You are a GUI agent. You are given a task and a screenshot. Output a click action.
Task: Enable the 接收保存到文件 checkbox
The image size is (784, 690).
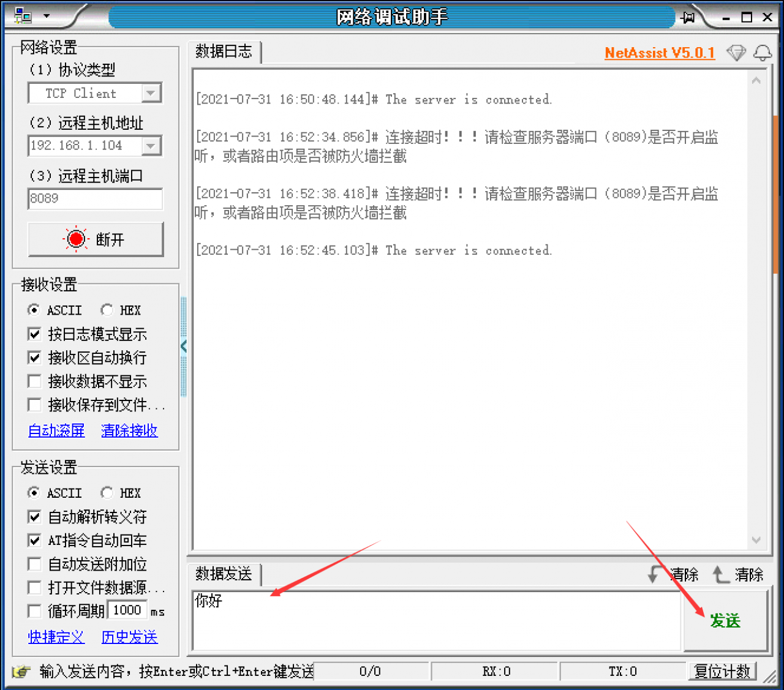[34, 405]
